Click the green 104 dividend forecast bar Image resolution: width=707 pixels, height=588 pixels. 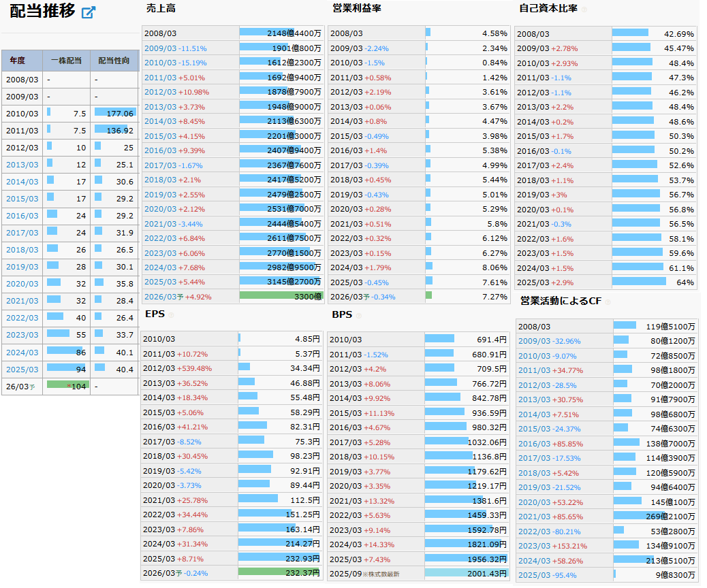pos(67,385)
